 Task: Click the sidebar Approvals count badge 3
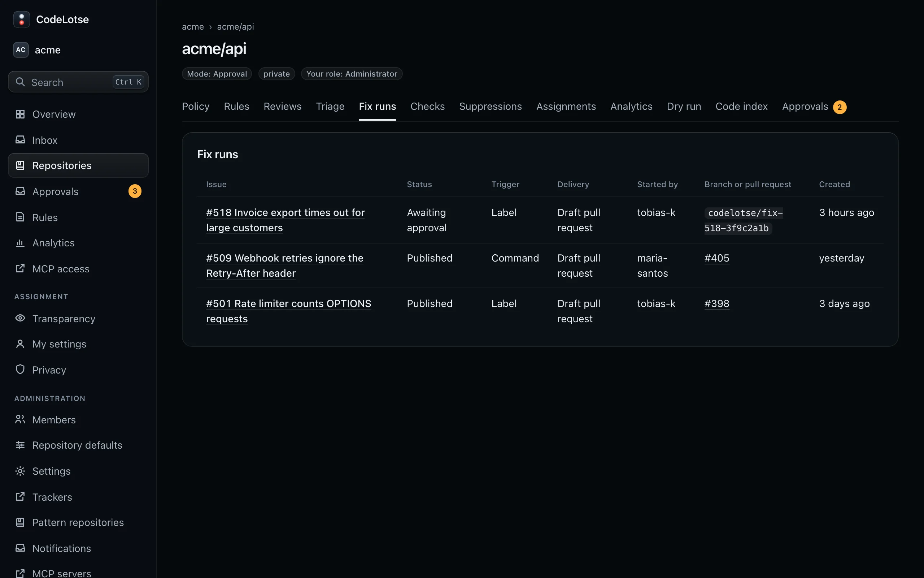(135, 191)
